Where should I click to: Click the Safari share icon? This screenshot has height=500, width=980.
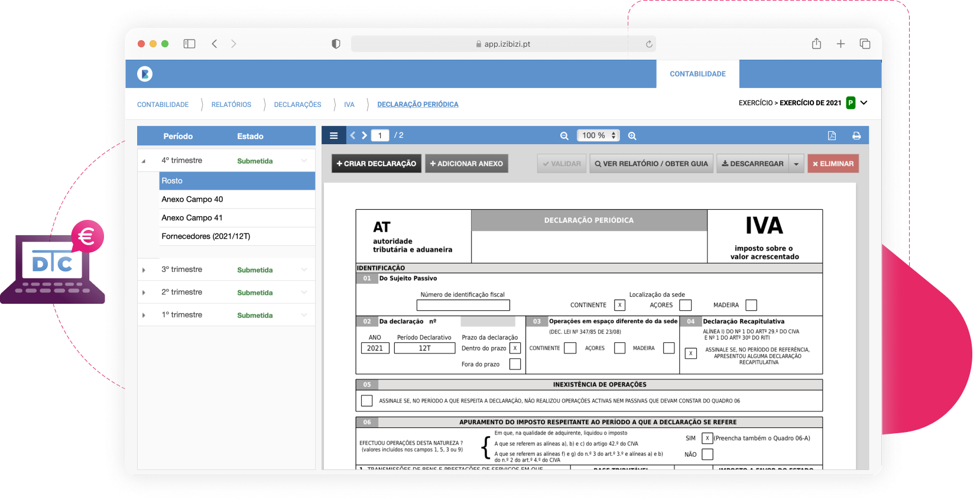coord(816,44)
